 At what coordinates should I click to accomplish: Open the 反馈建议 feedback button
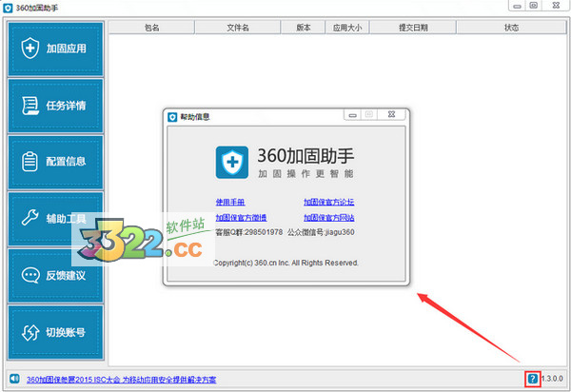pyautogui.click(x=56, y=276)
